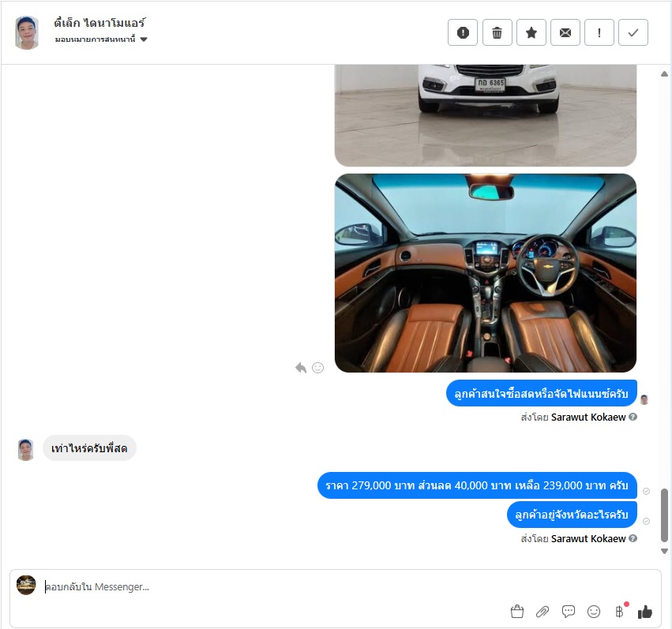The image size is (672, 629).
Task: Open white car front photo
Action: 486,115
